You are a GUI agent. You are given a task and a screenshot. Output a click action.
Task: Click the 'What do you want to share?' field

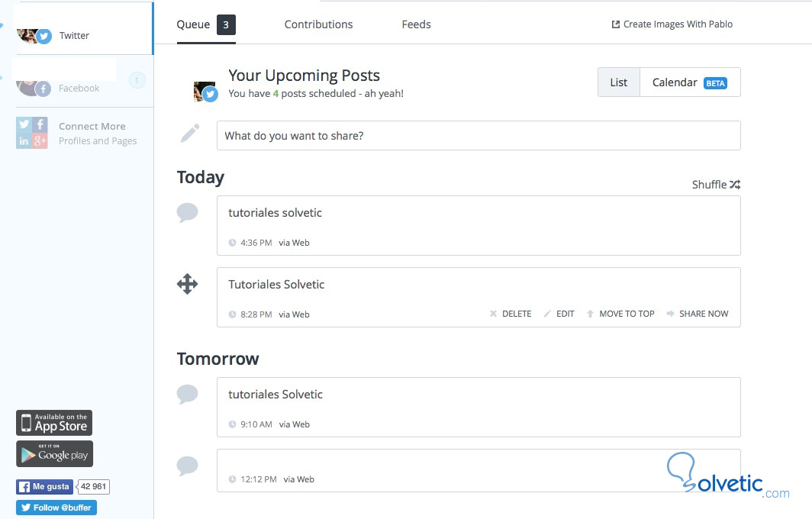pyautogui.click(x=478, y=136)
